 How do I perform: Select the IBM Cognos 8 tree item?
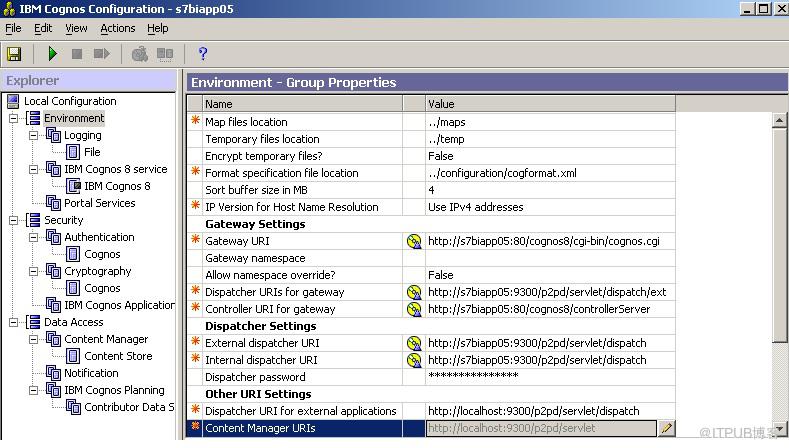tap(117, 186)
